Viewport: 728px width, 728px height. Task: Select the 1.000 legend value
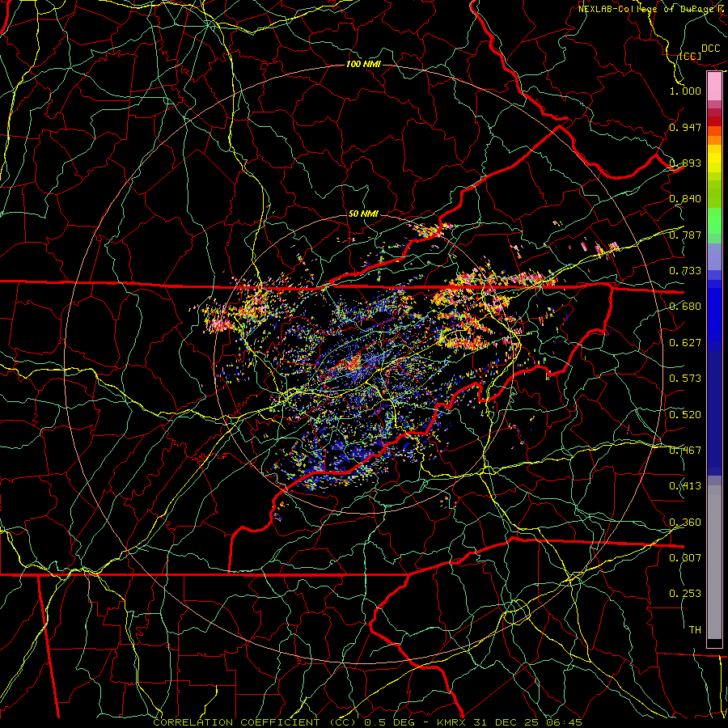tap(685, 91)
